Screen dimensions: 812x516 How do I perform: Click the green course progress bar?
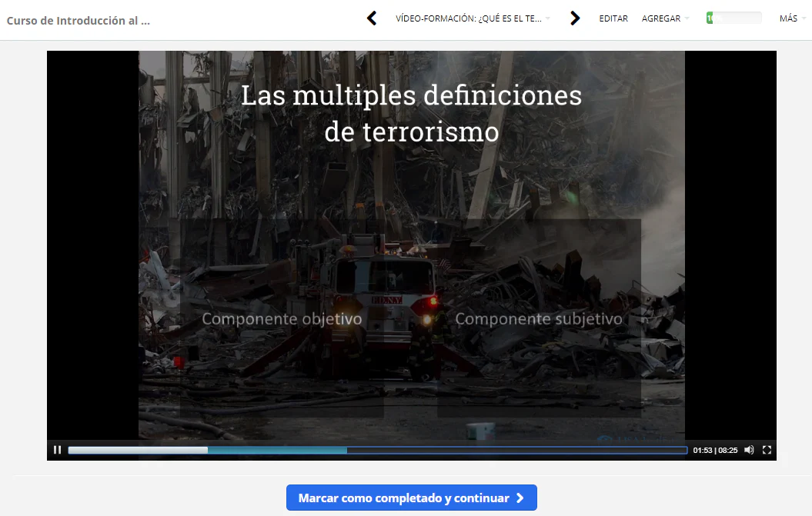(x=733, y=18)
